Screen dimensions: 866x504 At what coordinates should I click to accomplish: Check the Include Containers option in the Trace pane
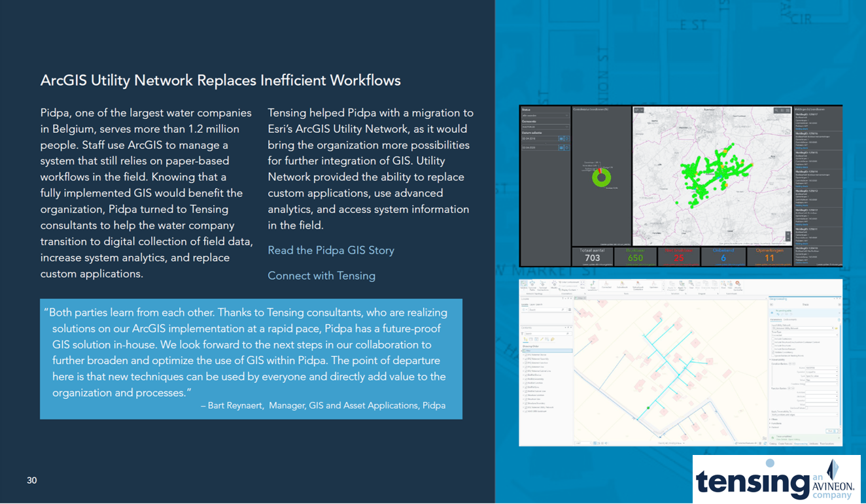(774, 339)
